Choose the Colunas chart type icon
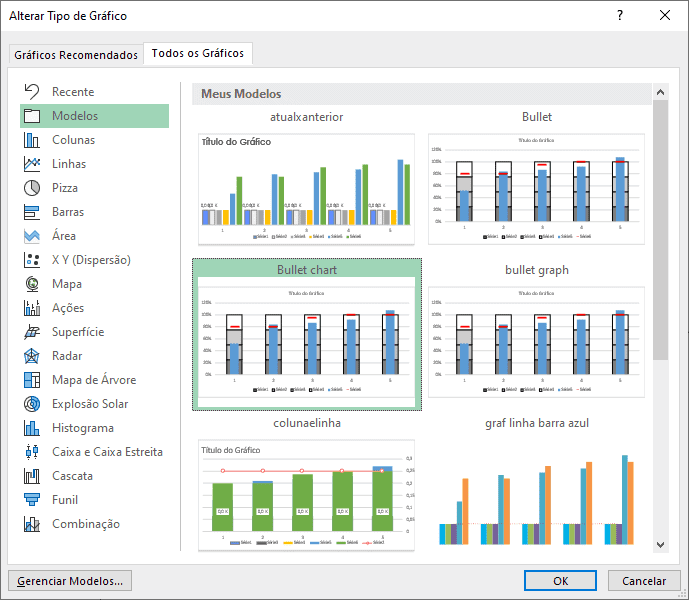This screenshot has height=600, width=689. [x=32, y=140]
